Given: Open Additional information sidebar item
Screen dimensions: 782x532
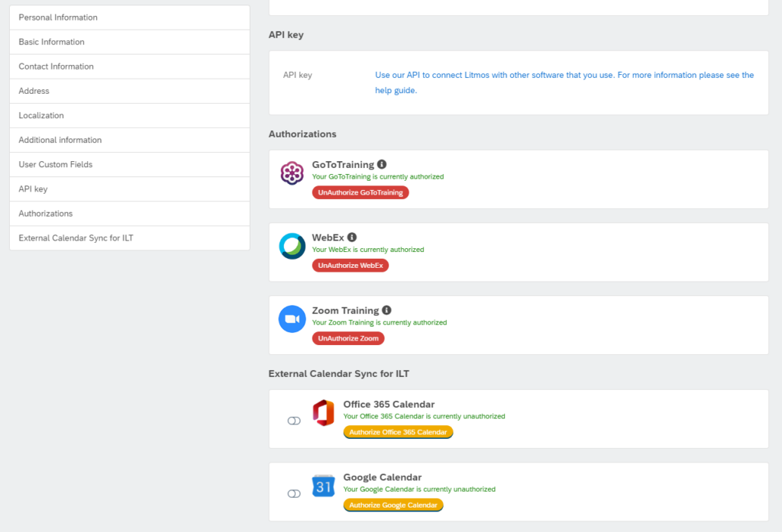Looking at the screenshot, I should (x=130, y=140).
